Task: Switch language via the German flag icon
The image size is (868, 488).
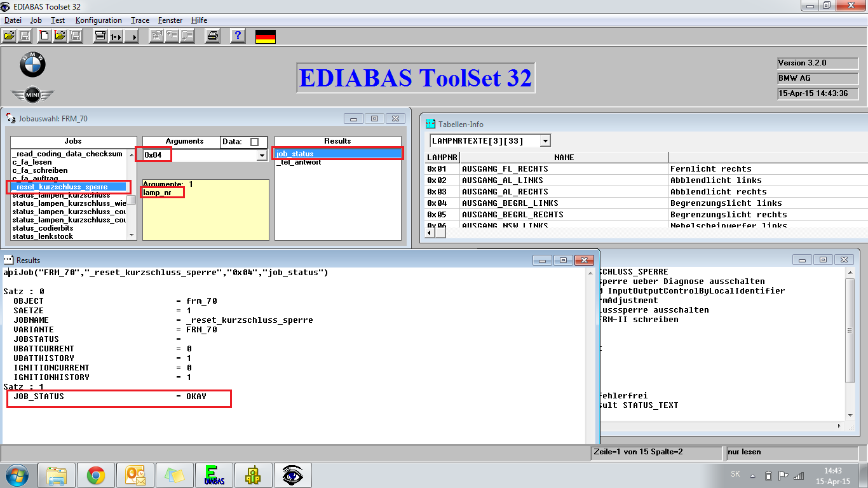Action: [265, 36]
